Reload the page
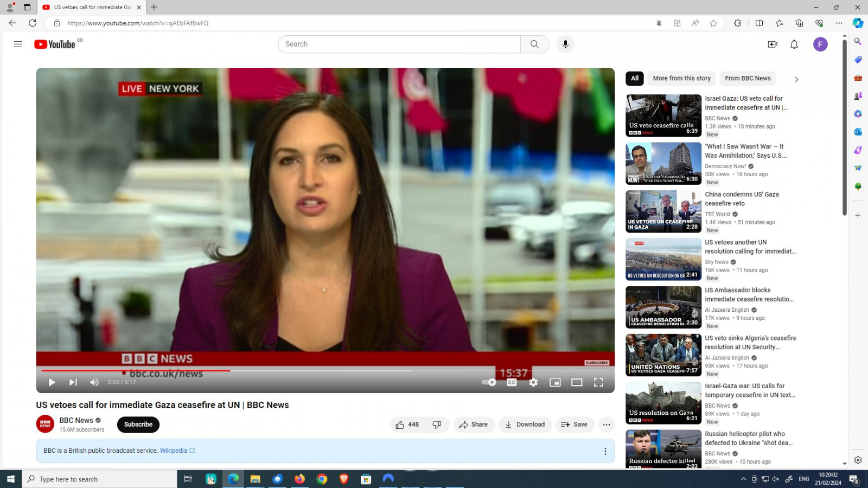 pos(33,23)
